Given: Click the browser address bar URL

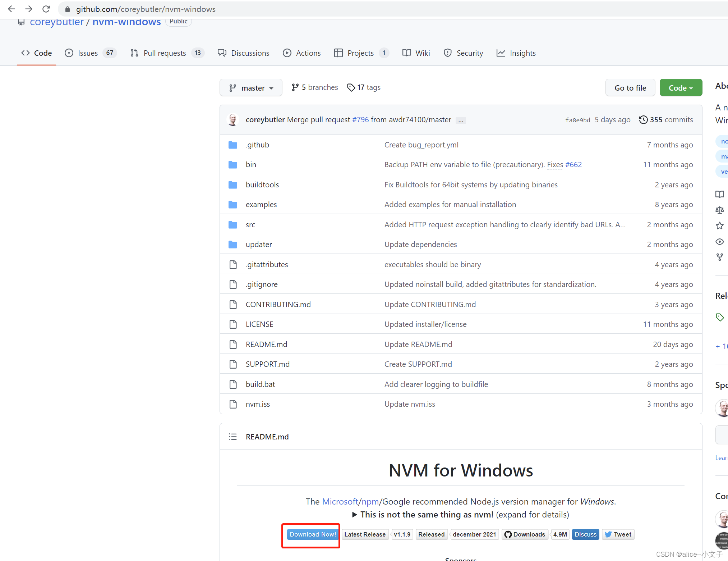Looking at the screenshot, I should 146,9.
